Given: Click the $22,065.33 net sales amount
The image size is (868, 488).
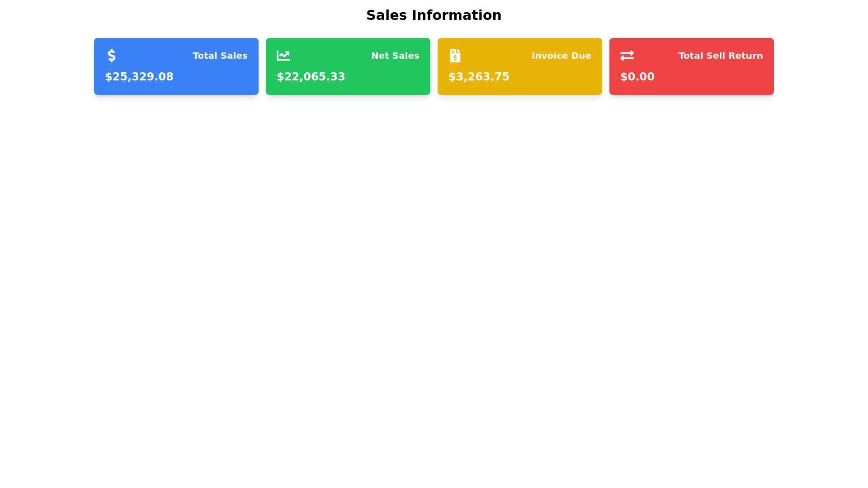Looking at the screenshot, I should (311, 77).
